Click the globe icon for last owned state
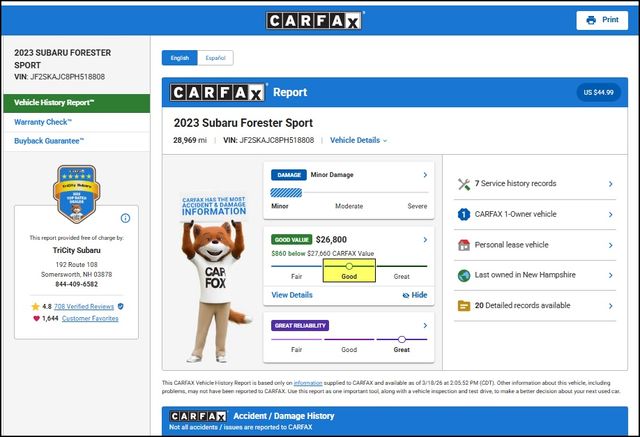Viewport: 640px width, 437px height. pyautogui.click(x=463, y=275)
